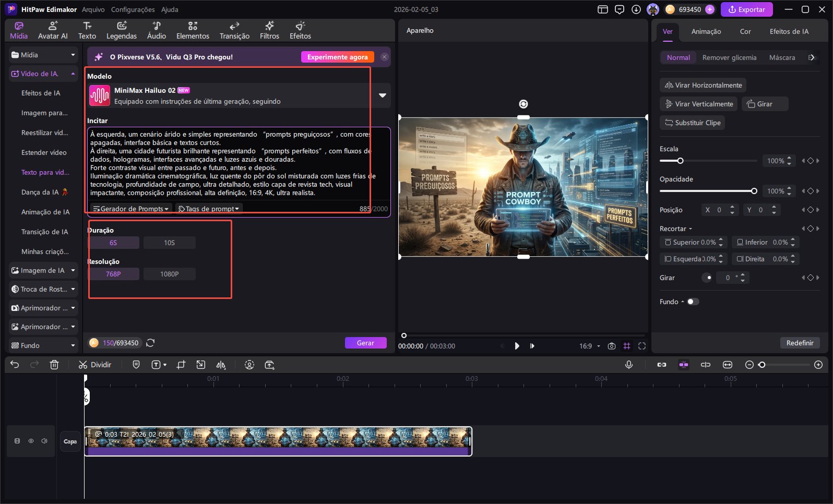Toggle the Fundo switch on
The width and height of the screenshot is (833, 504).
[x=693, y=302]
